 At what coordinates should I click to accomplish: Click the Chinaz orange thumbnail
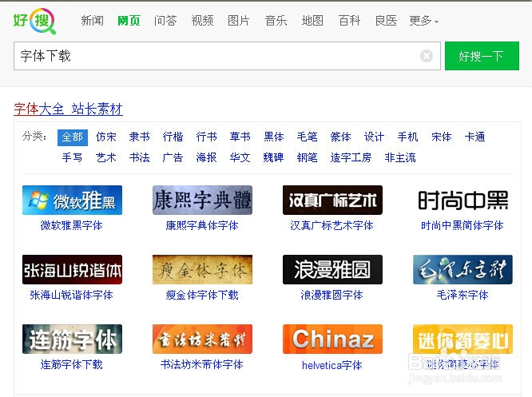tap(332, 339)
